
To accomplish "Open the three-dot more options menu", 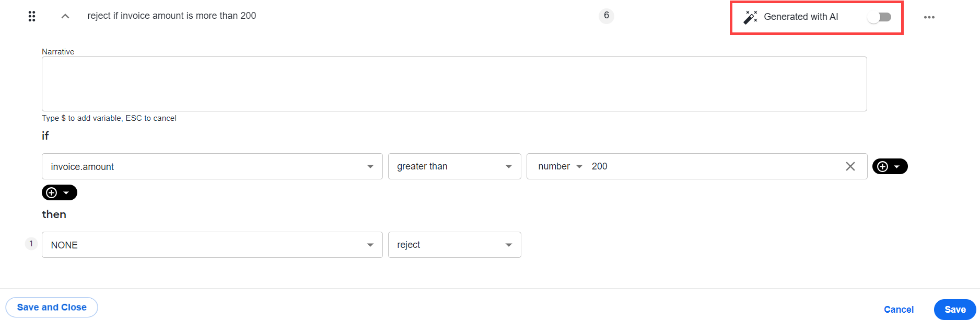I will pyautogui.click(x=929, y=17).
